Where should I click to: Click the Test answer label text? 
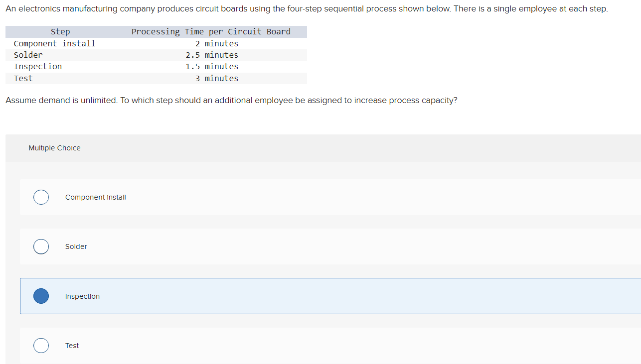72,346
